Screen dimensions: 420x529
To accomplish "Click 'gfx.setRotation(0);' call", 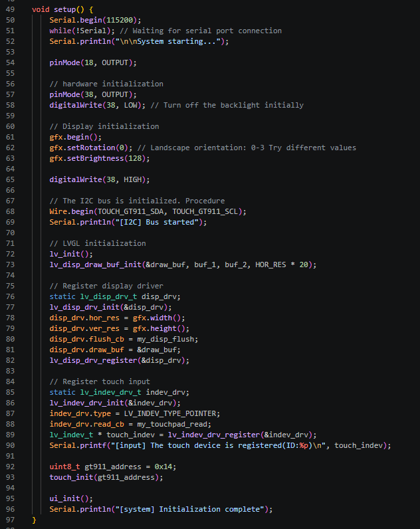I will pos(91,148).
